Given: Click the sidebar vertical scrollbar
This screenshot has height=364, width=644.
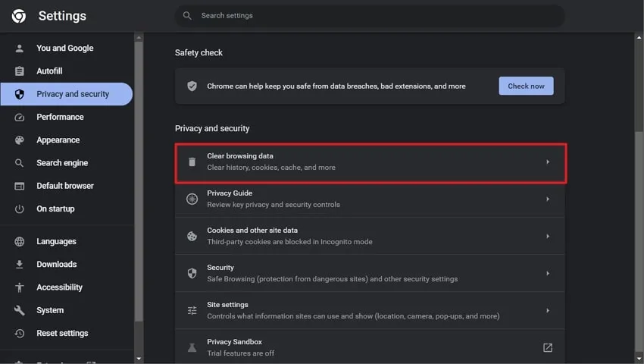Looking at the screenshot, I should 139,190.
